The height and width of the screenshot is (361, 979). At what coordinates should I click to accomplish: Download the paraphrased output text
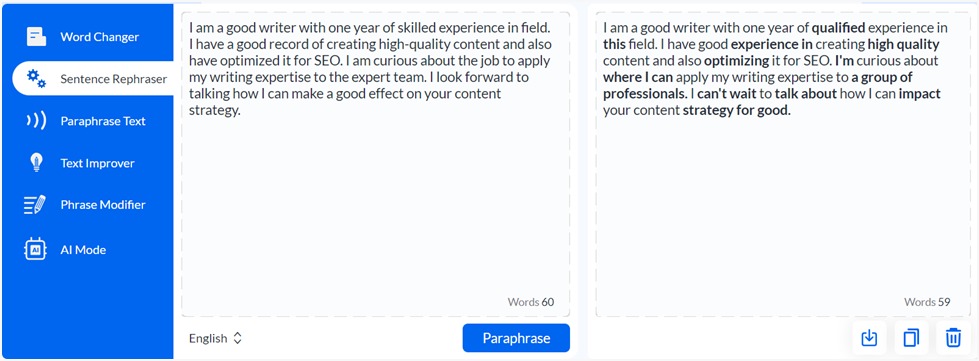[x=869, y=338]
